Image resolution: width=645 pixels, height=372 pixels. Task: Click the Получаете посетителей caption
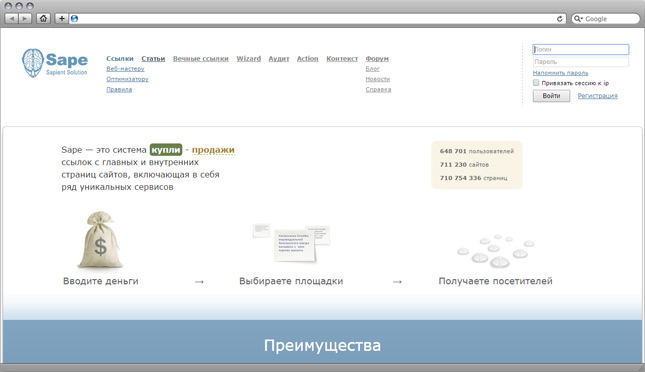495,281
